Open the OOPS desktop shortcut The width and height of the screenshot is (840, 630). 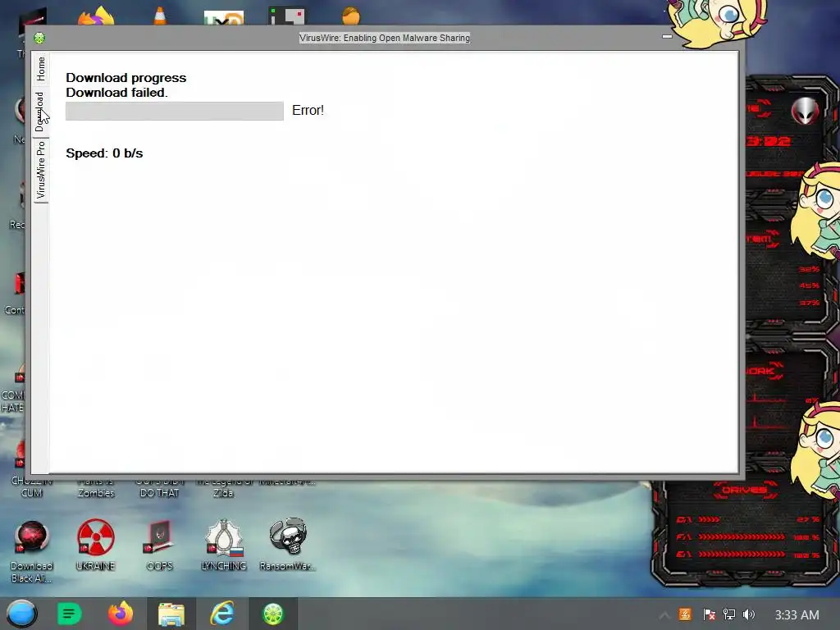tap(160, 545)
